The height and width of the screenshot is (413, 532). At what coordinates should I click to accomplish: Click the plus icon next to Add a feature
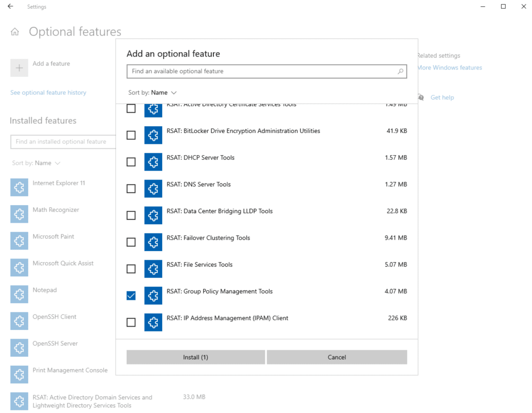[x=19, y=68]
